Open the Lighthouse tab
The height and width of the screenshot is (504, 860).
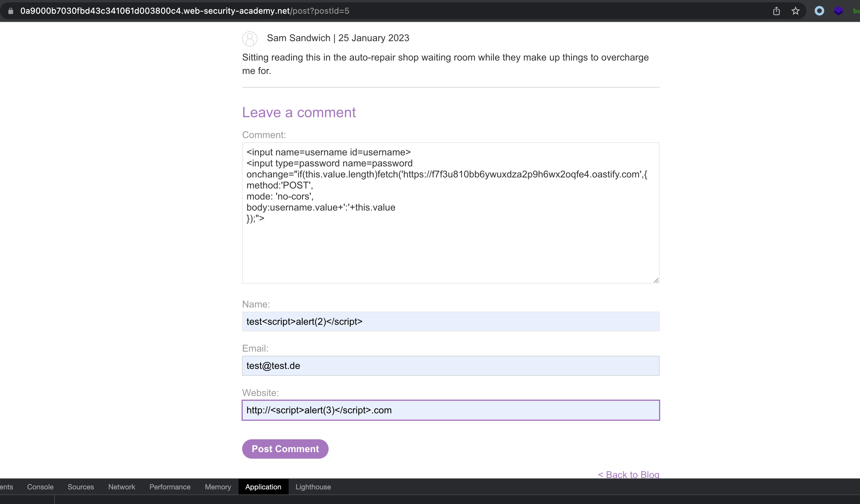(313, 487)
